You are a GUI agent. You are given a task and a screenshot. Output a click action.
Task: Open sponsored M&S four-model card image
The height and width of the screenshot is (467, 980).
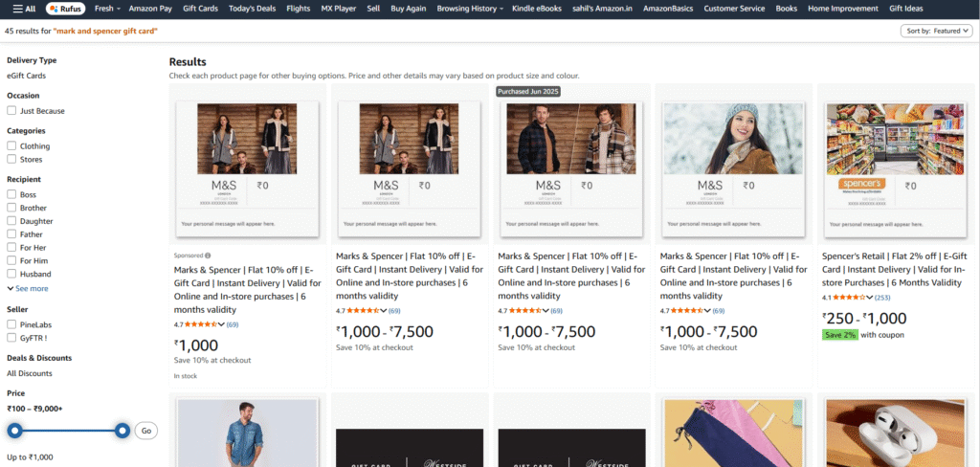tap(248, 168)
